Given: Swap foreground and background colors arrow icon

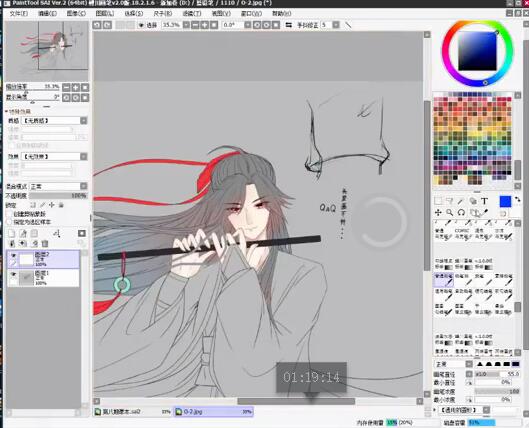Looking at the screenshot, I should [517, 200].
